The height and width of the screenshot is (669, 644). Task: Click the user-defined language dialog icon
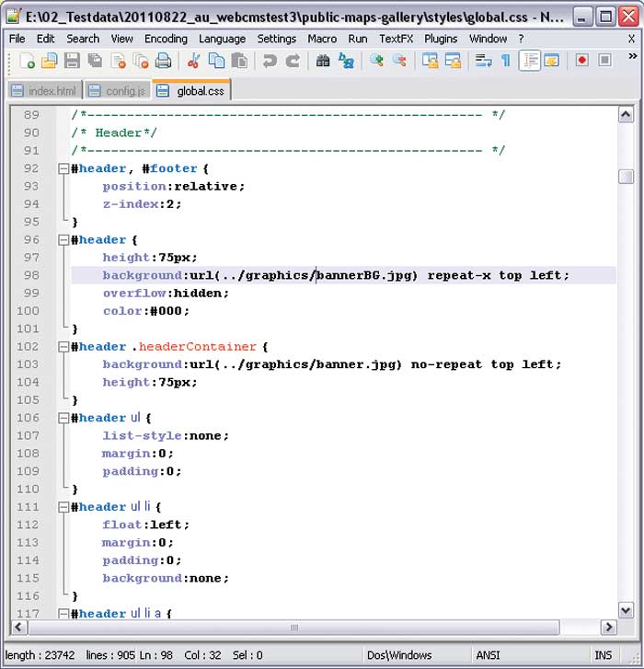pos(551,61)
